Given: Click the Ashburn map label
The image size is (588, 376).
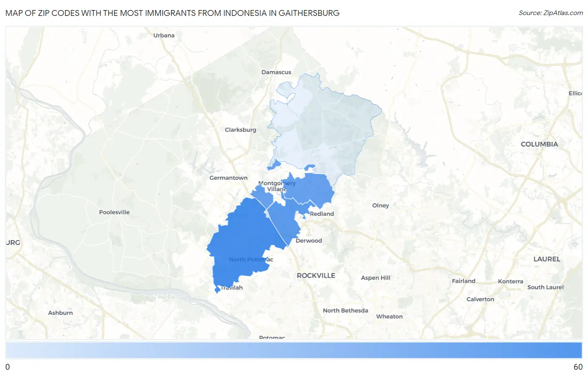Looking at the screenshot, I should (x=60, y=313).
